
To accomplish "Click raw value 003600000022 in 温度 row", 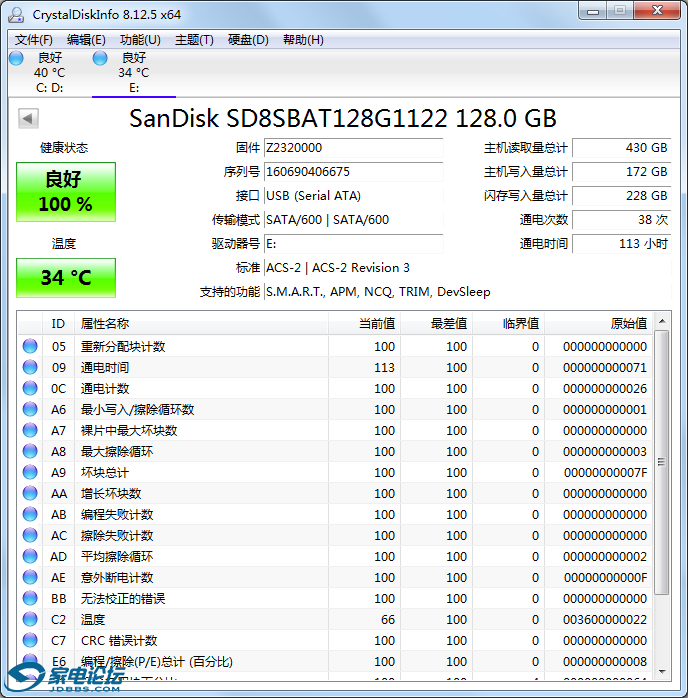I will point(605,619).
